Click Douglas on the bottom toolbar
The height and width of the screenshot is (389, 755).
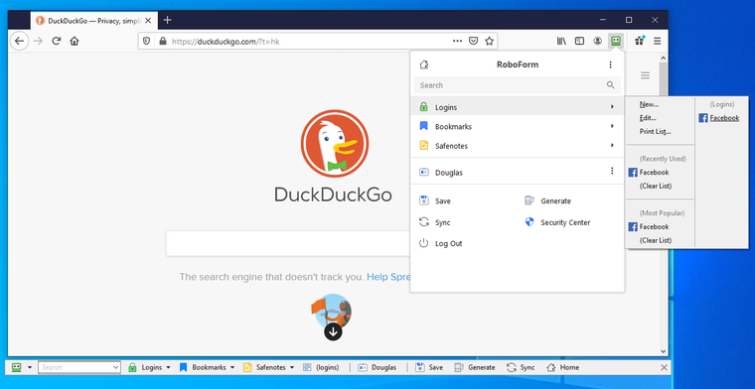[378, 367]
